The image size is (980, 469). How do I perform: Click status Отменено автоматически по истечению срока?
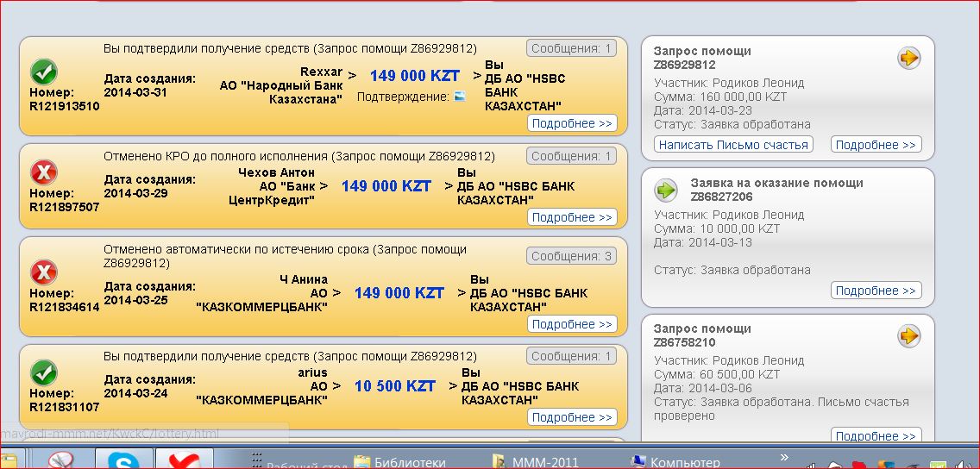coord(238,249)
